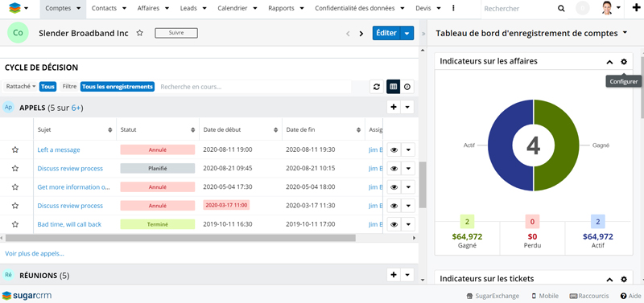This screenshot has width=644, height=303.
Task: Switch to list view icon in filter bar
Action: pos(393,87)
